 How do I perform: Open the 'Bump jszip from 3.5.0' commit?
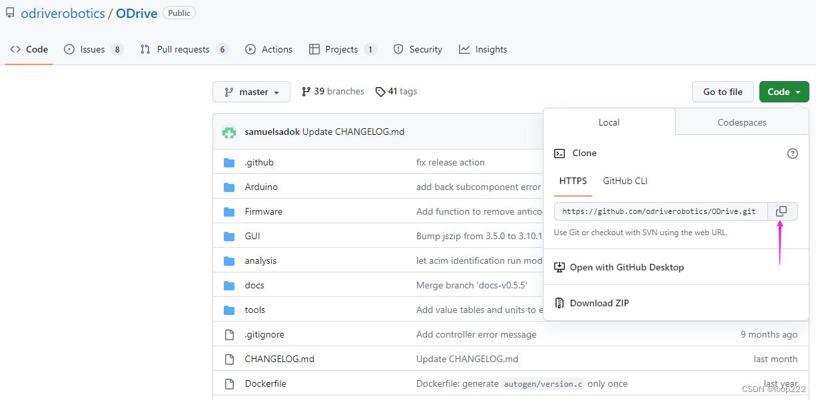[x=479, y=236]
